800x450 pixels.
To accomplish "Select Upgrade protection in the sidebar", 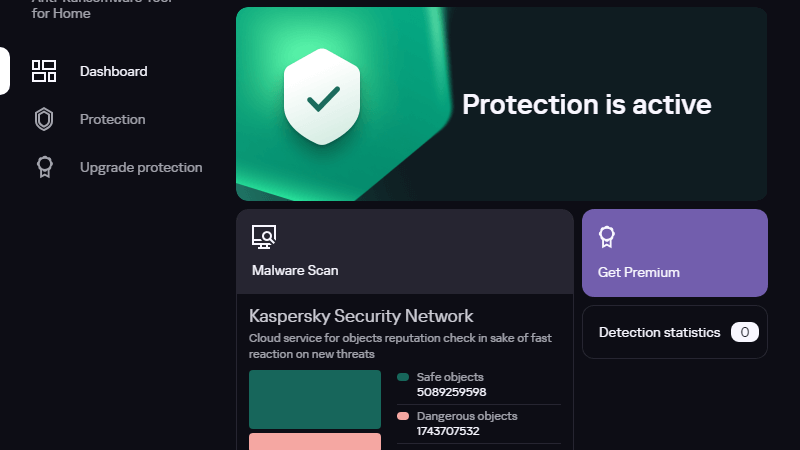I will [141, 167].
